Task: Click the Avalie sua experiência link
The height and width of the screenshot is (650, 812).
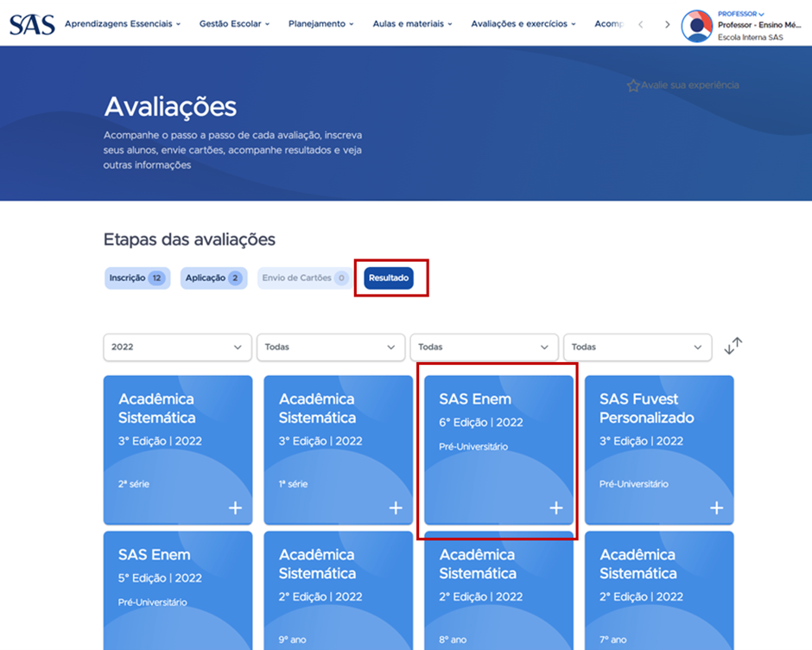Action: [x=683, y=85]
